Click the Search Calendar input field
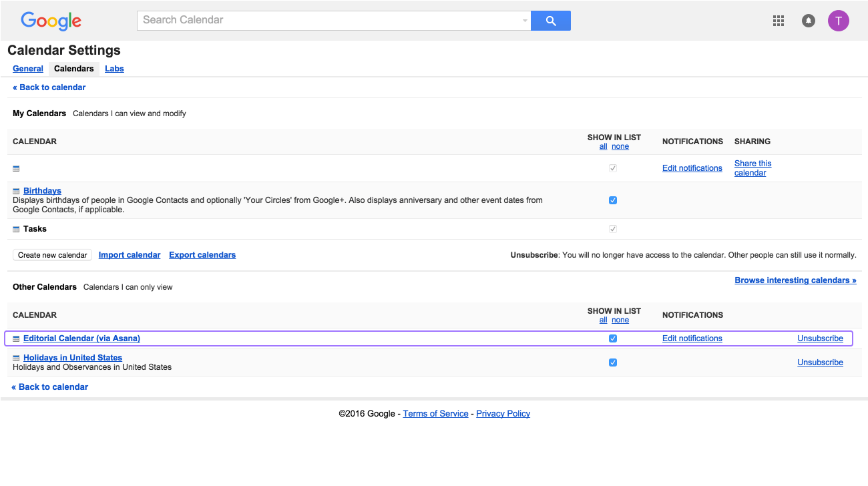 [331, 20]
